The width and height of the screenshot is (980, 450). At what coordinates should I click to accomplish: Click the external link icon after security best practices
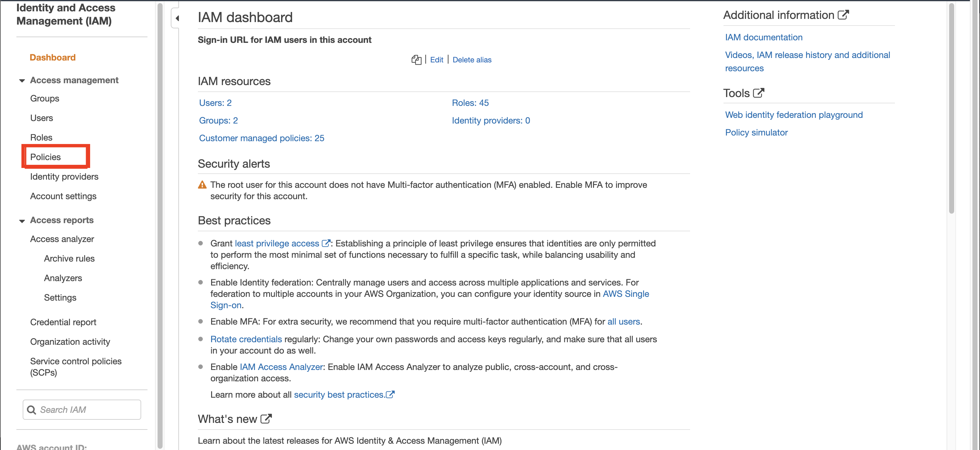click(x=390, y=395)
